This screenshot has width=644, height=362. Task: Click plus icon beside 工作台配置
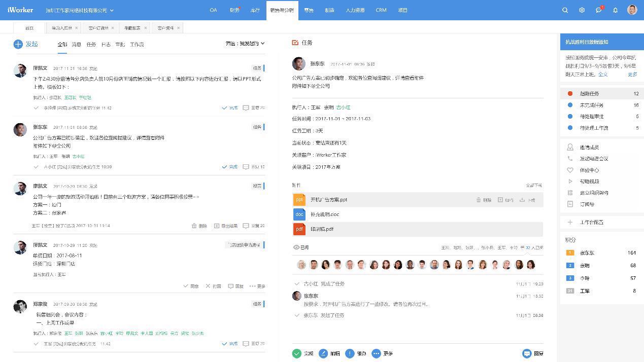click(570, 222)
